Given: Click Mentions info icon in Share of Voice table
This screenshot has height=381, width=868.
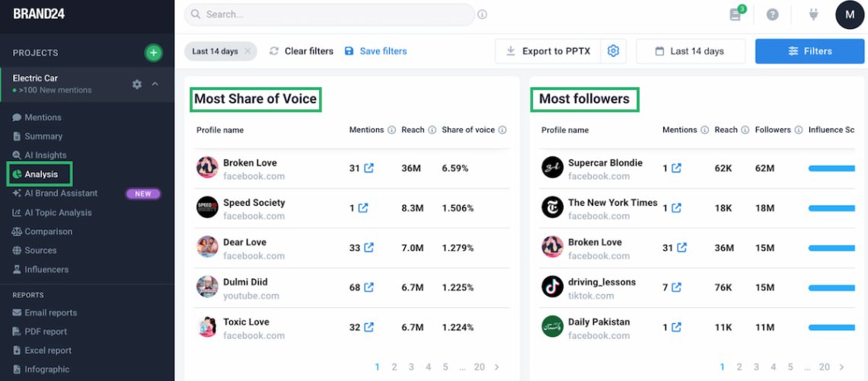Looking at the screenshot, I should [x=391, y=130].
